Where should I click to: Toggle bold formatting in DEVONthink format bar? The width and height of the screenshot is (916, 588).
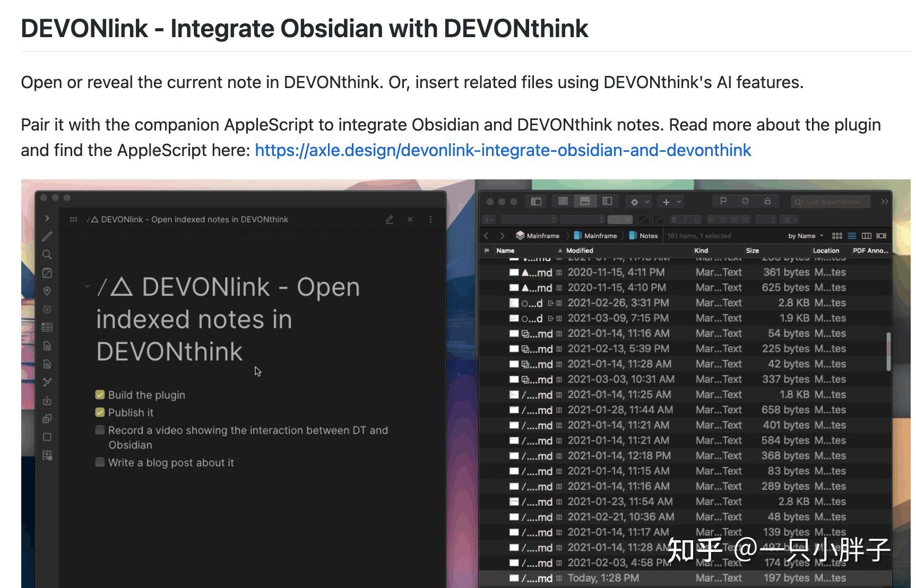(x=673, y=219)
